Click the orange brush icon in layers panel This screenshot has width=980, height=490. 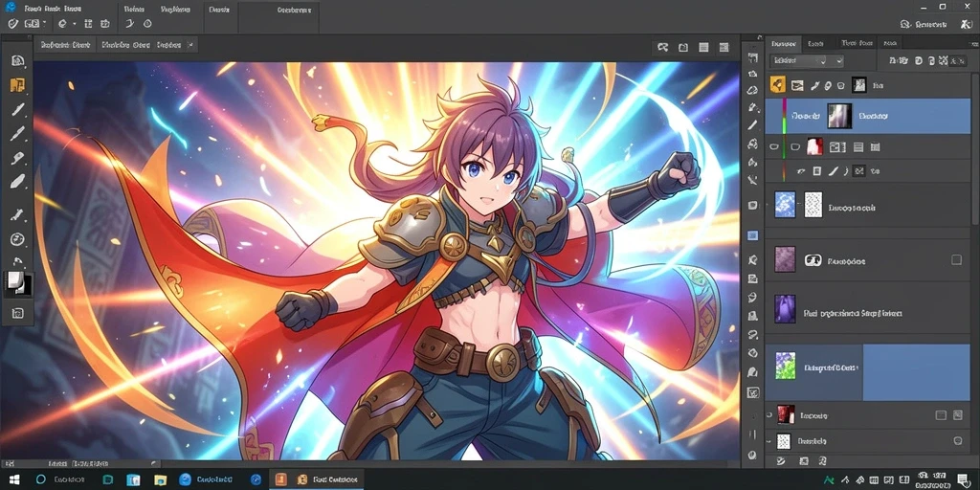[777, 84]
